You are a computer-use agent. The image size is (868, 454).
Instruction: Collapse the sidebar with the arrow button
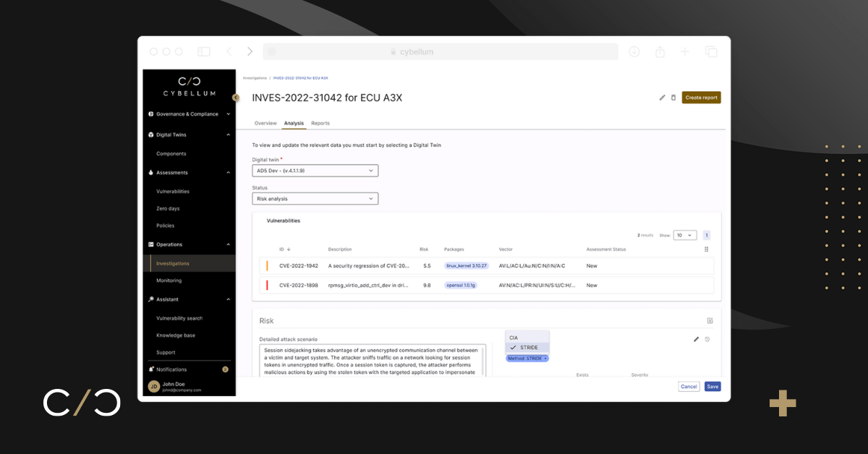point(236,98)
